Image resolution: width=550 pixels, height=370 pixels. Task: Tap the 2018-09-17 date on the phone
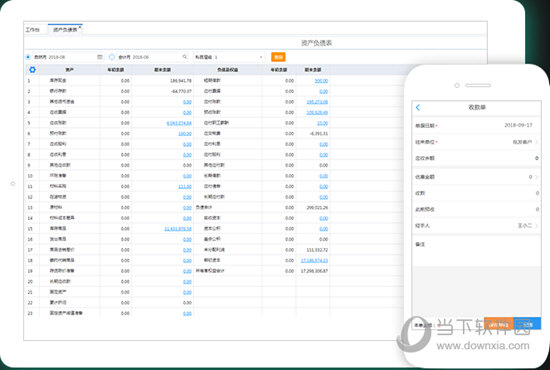click(518, 125)
